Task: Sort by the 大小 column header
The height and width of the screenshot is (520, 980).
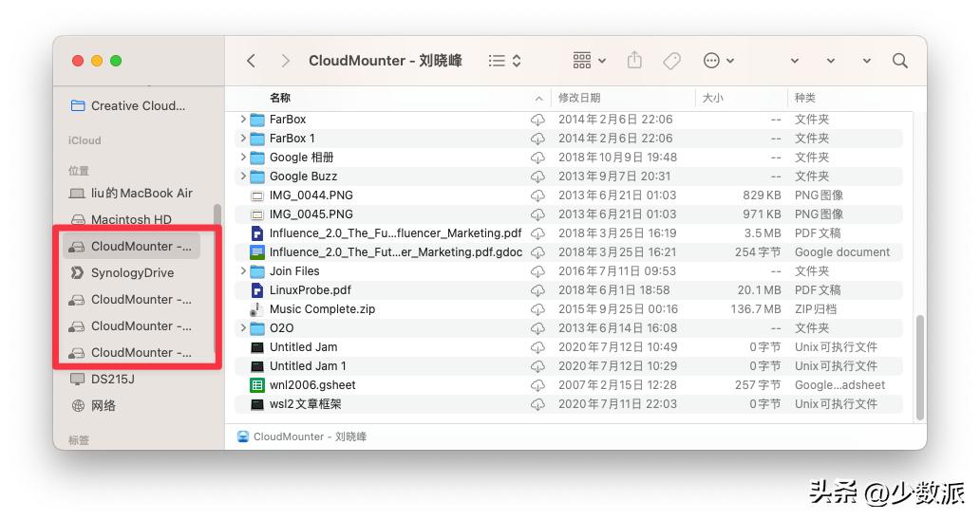Action: [712, 98]
